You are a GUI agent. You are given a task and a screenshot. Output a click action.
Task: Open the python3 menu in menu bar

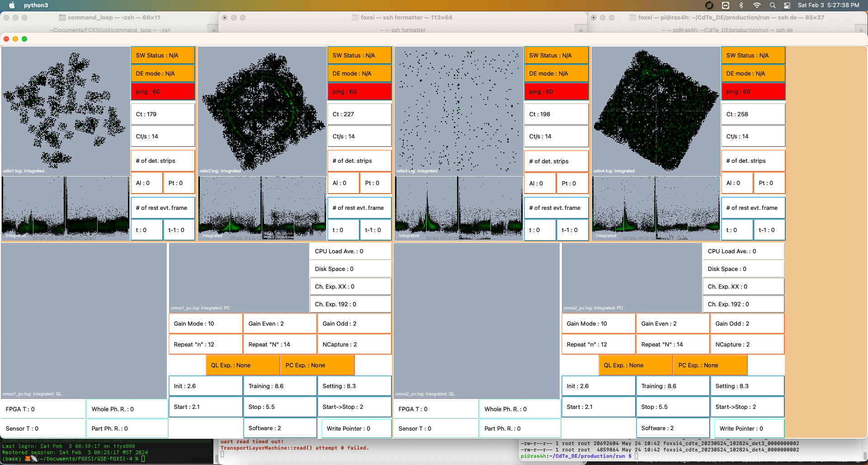(x=36, y=5)
